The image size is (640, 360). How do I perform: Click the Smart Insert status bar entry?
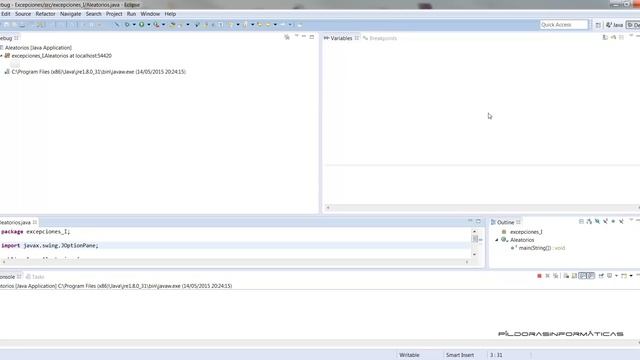(460, 355)
